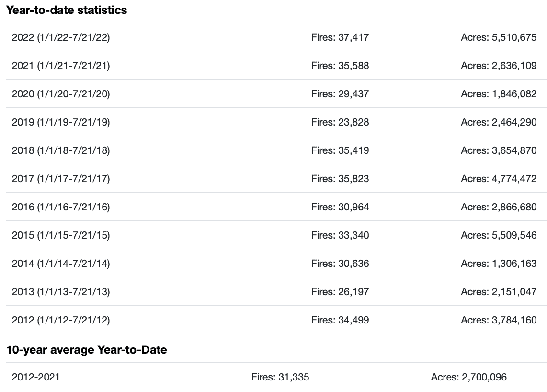The image size is (547, 392).
Task: Click the 2015 acres value 5,509,546
Action: coord(499,235)
